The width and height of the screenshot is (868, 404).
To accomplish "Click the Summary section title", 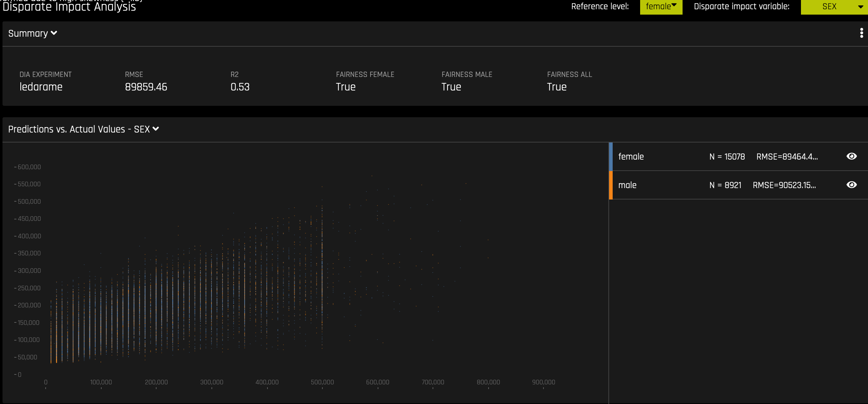I will pyautogui.click(x=28, y=33).
